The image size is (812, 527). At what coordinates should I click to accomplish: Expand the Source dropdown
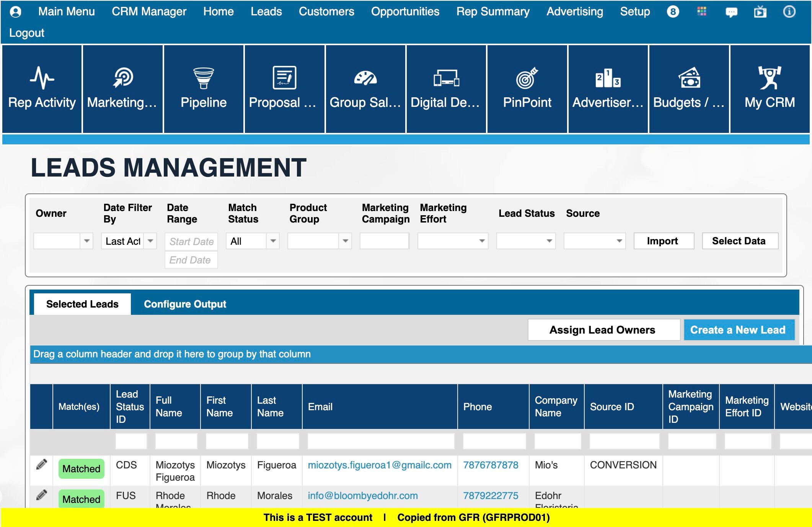619,241
